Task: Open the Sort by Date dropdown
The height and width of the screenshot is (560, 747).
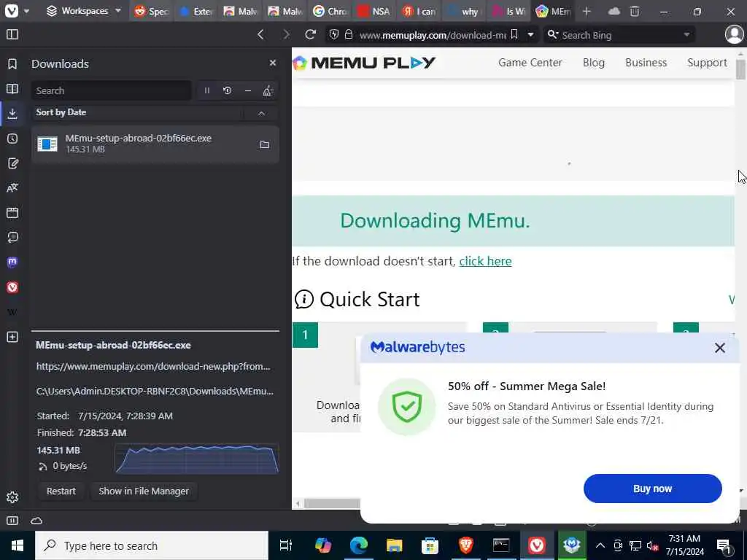Action: pos(138,112)
